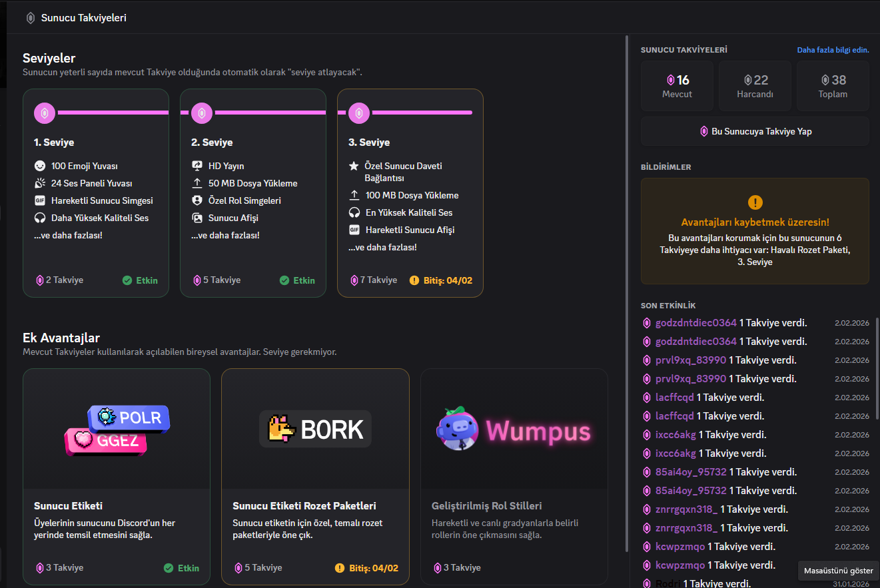The height and width of the screenshot is (588, 880).
Task: Click the upload icon beside 50 MB Dosya Yükleme
Action: click(197, 183)
